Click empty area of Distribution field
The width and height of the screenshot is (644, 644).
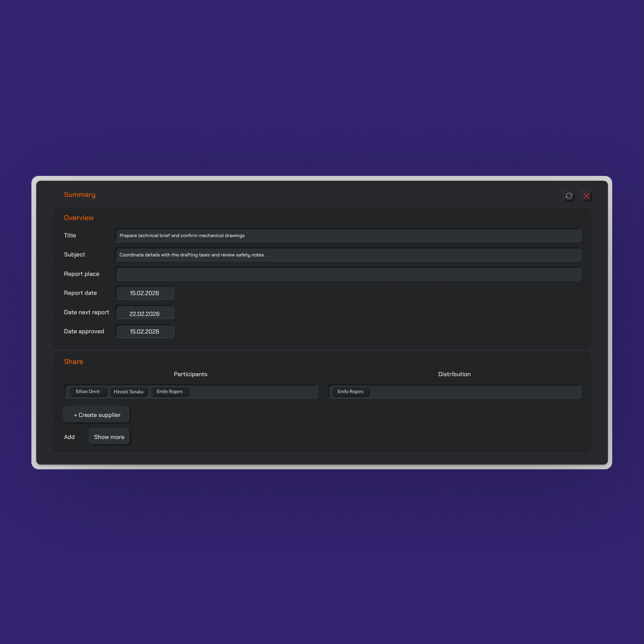point(475,392)
